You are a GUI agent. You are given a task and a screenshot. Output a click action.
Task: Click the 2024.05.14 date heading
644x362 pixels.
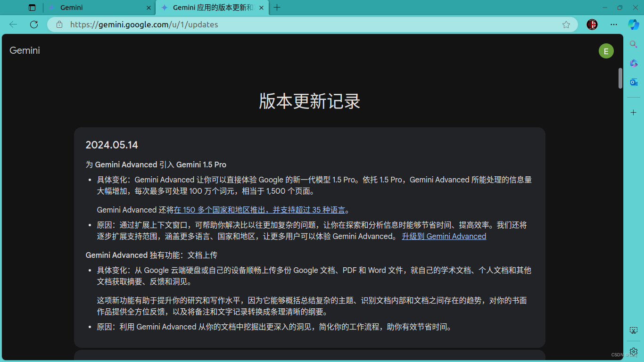point(112,145)
